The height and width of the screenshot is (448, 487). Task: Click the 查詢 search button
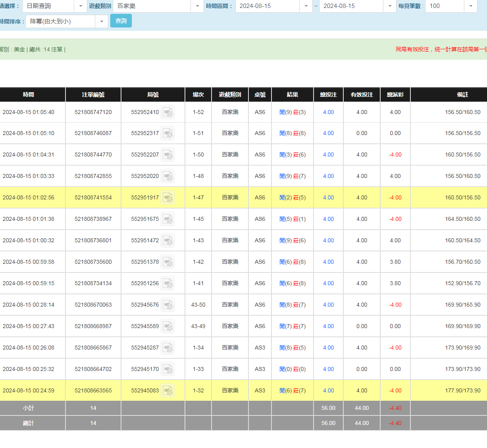pos(121,21)
